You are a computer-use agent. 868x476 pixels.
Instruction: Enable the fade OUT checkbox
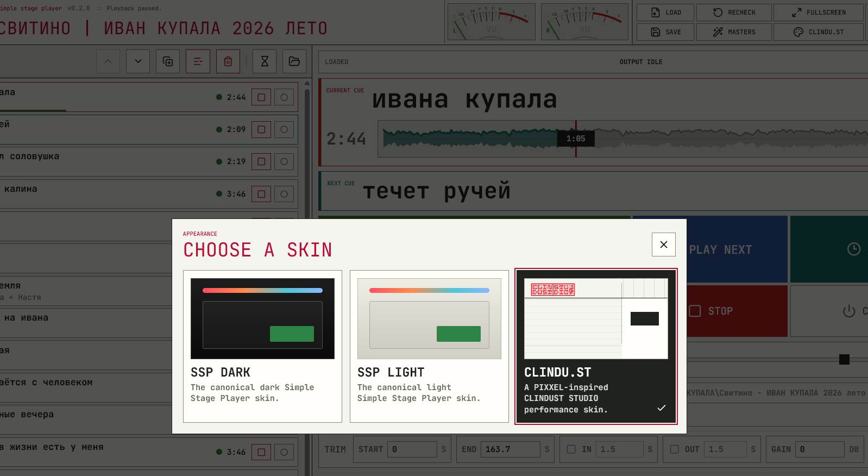[x=675, y=449]
